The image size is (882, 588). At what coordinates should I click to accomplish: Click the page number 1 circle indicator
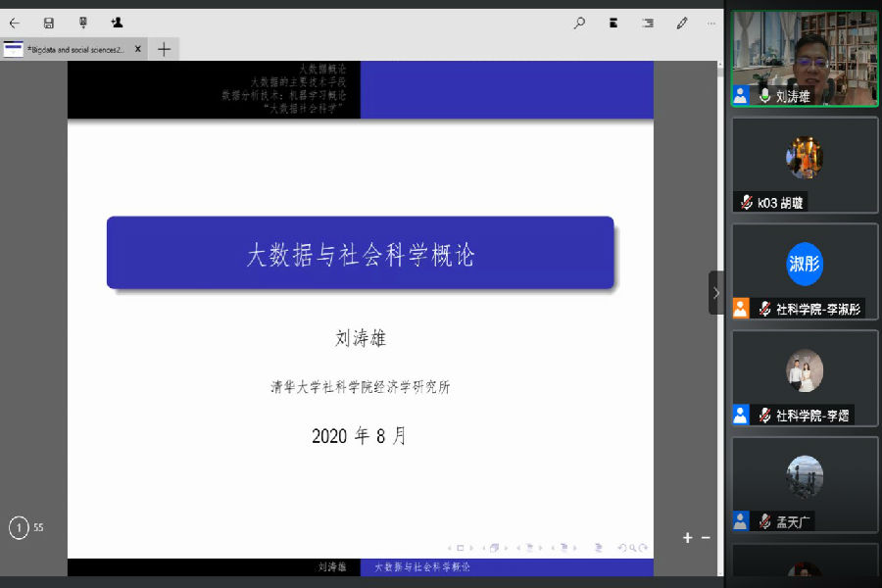point(19,528)
